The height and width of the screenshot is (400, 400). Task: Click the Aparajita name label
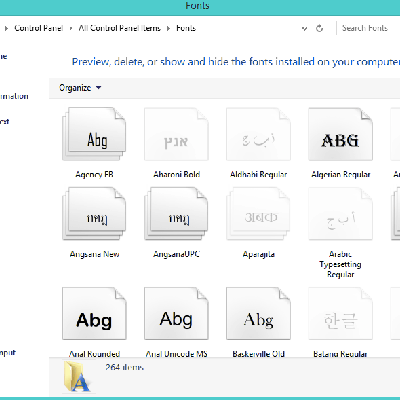259,254
